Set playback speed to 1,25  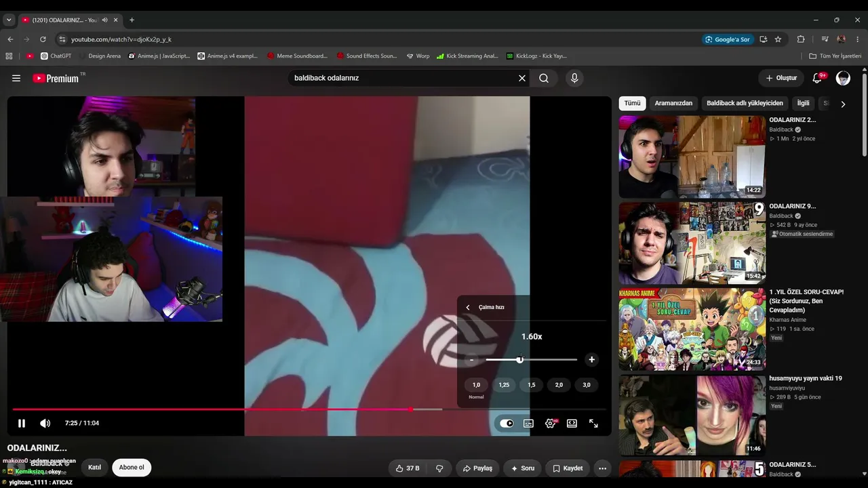504,385
